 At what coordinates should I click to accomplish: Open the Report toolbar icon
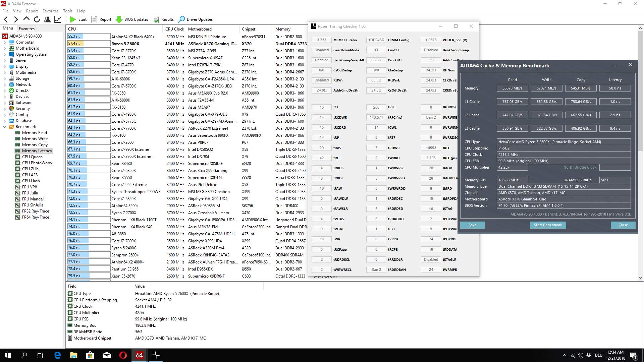pyautogui.click(x=94, y=19)
